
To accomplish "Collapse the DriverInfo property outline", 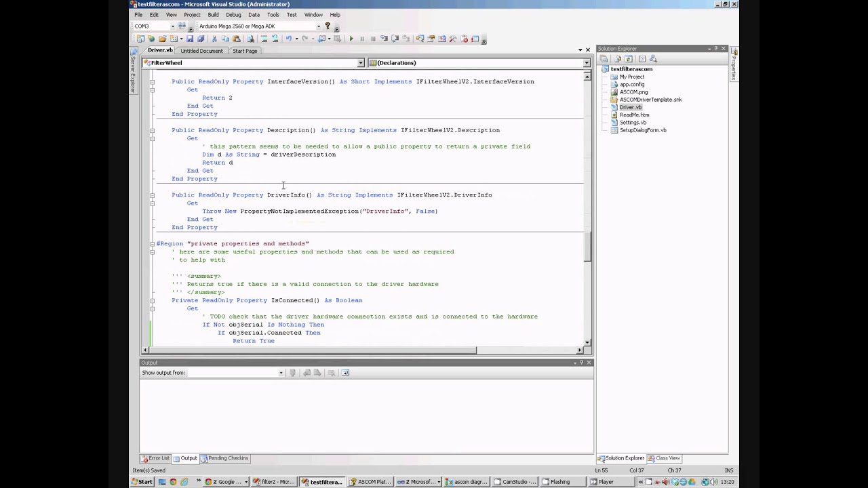I will [x=153, y=195].
